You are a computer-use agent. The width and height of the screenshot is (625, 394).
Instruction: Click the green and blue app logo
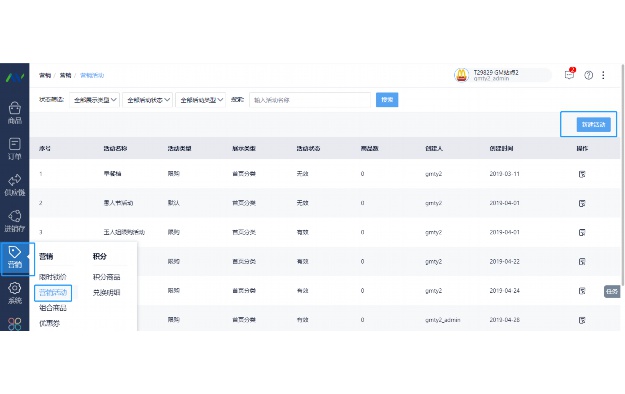(x=14, y=77)
